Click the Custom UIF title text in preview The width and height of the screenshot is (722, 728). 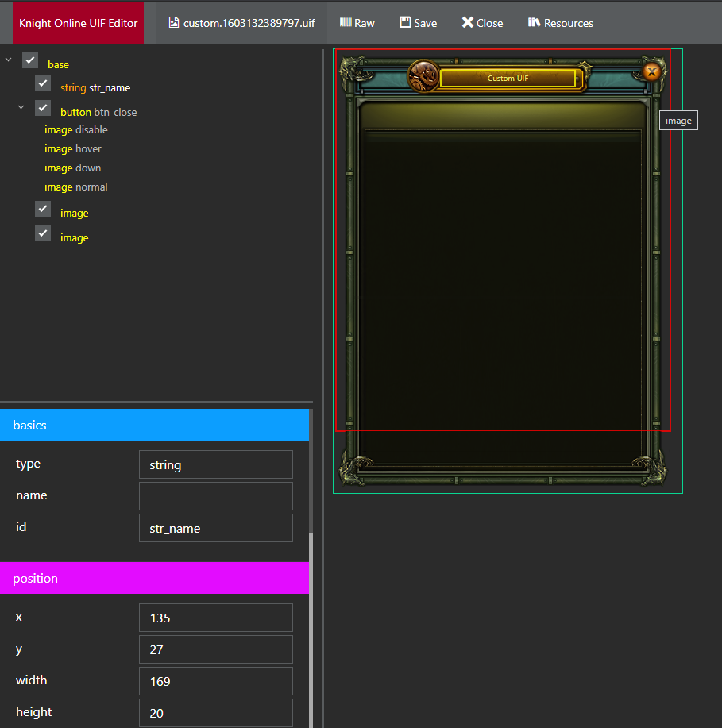tap(508, 78)
